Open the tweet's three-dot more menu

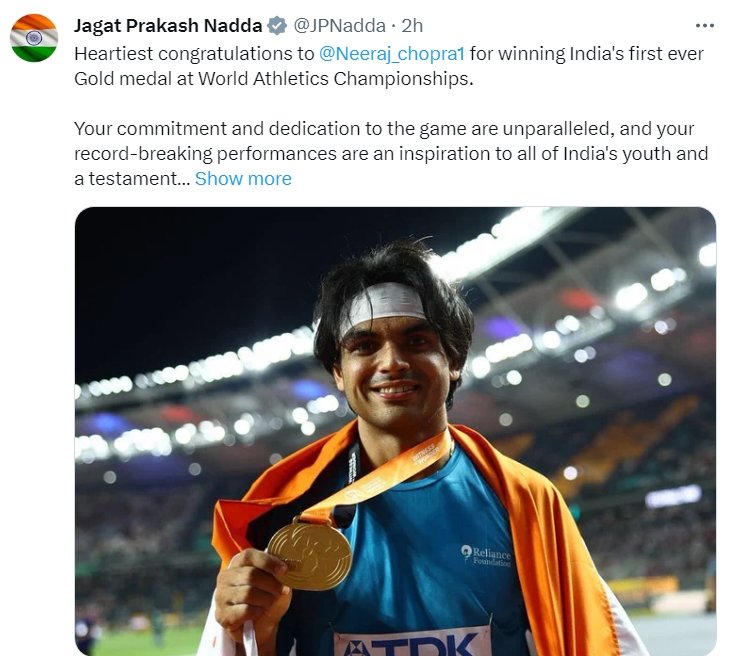(704, 26)
